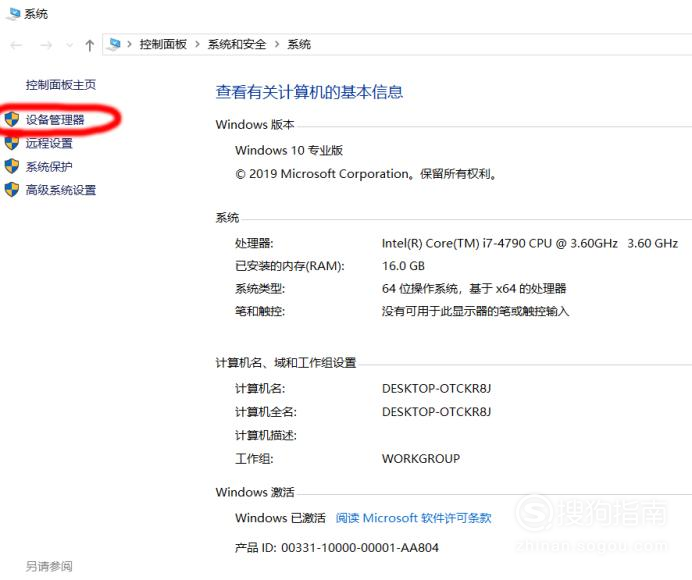Screen dimensions: 692x580
Task: Click the Windows 版本 section header
Action: [x=255, y=124]
